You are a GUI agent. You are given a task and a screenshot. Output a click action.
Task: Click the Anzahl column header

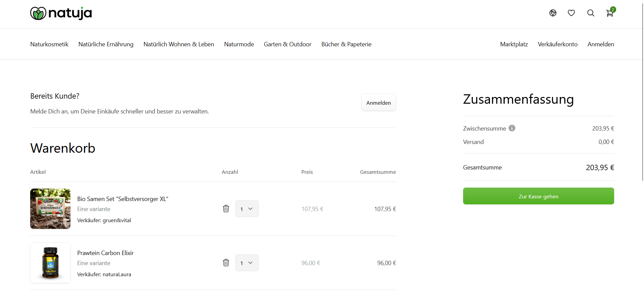click(230, 172)
